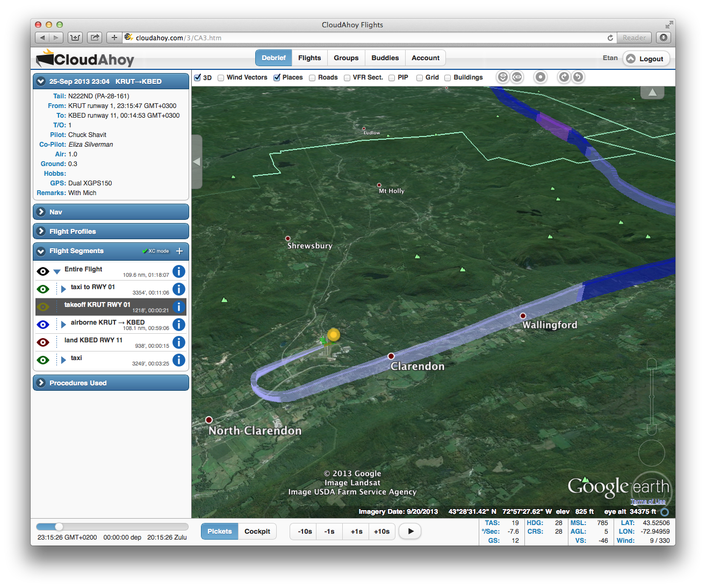This screenshot has width=706, height=588.
Task: Click the fullscreen arrows in Safari title bar
Action: pyautogui.click(x=669, y=25)
